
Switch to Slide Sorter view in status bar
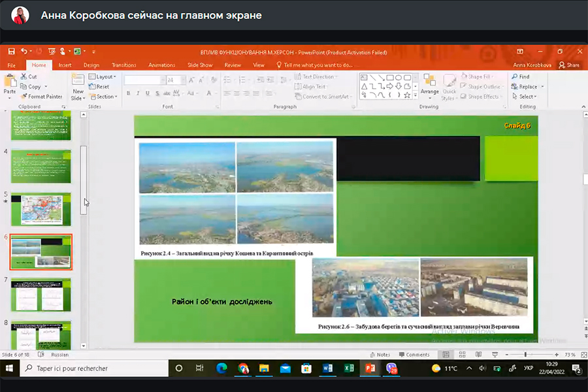pyautogui.click(x=461, y=355)
